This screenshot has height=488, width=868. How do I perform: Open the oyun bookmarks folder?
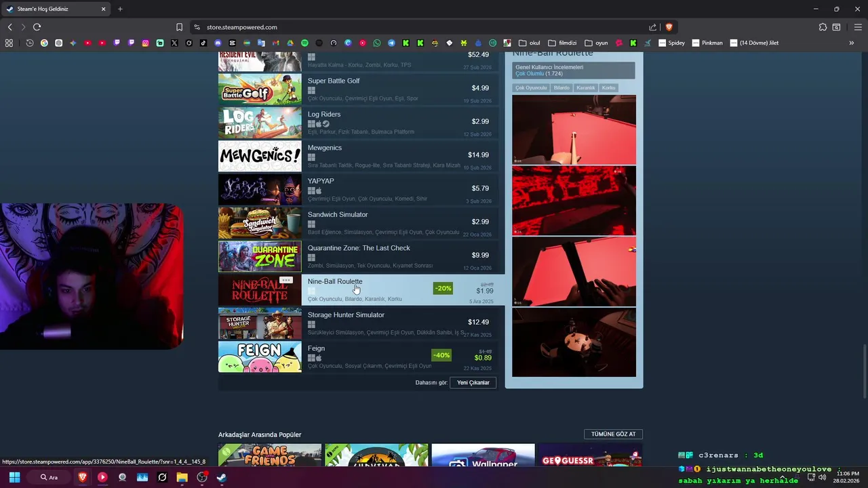(597, 43)
